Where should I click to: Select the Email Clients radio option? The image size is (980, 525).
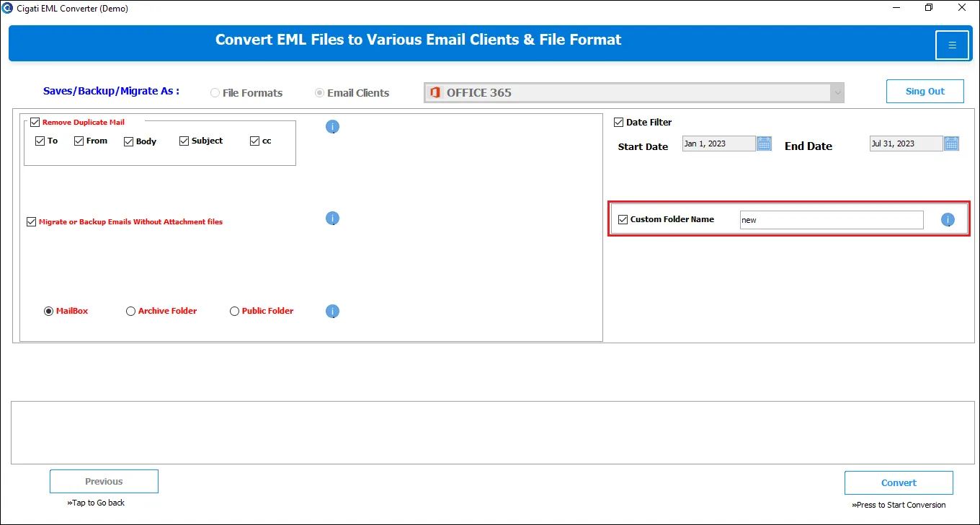pyautogui.click(x=319, y=93)
